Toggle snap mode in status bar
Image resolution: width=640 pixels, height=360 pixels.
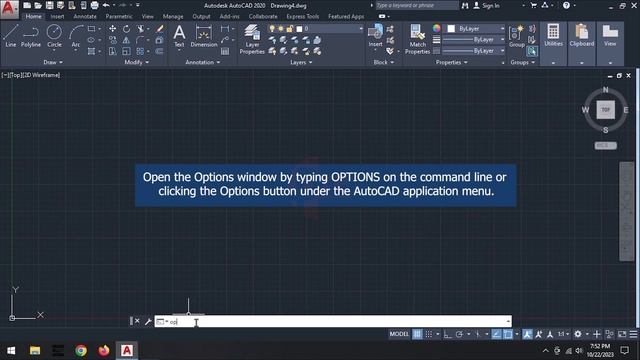pos(429,334)
